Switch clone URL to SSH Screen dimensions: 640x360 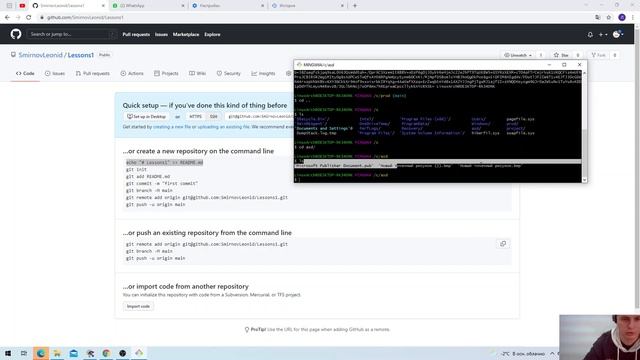point(213,117)
